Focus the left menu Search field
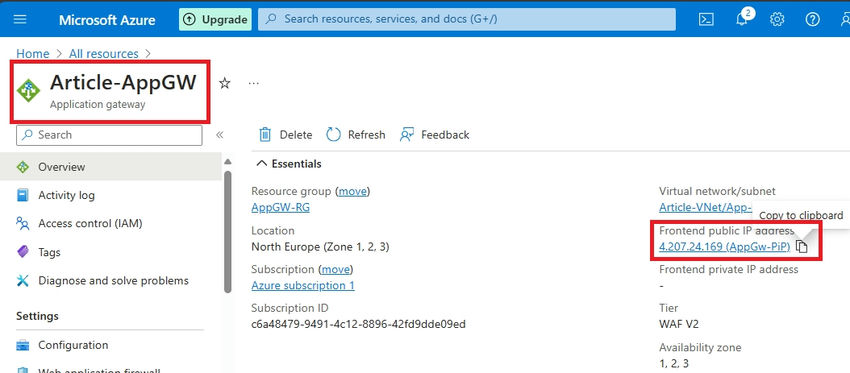The image size is (850, 373). pos(110,135)
